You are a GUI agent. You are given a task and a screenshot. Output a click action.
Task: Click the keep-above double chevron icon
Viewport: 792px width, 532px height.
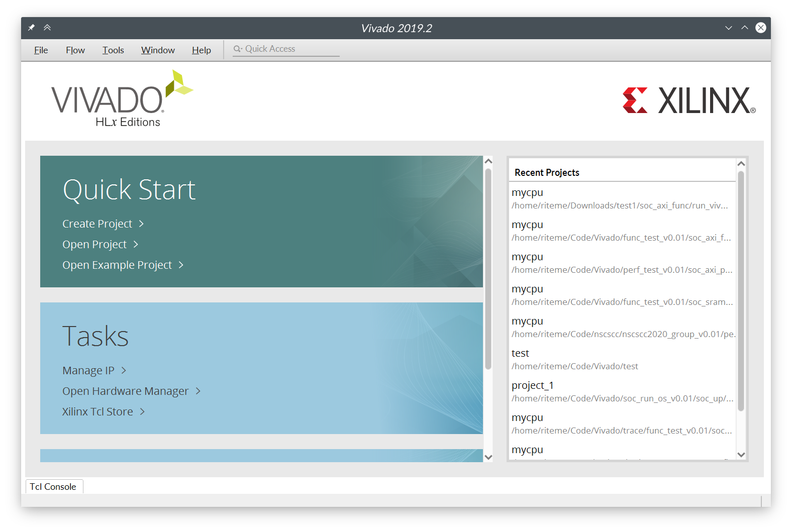[x=47, y=28]
